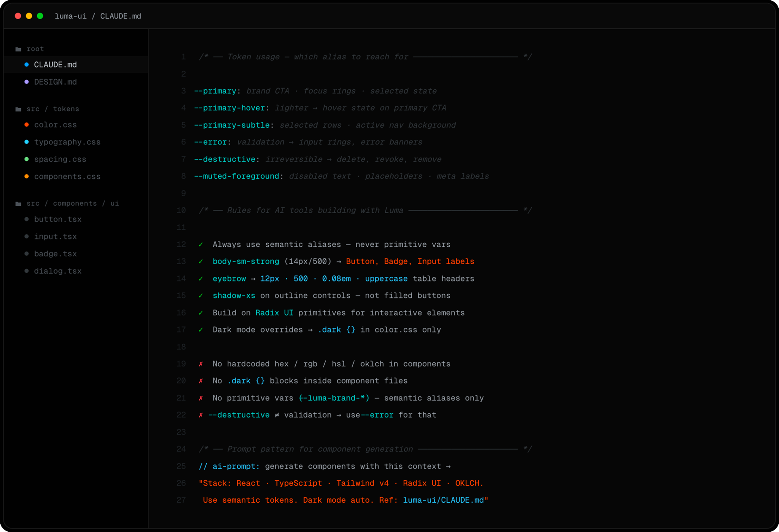
Task: Click the check mark on Dark mode overrides line
Action: pyautogui.click(x=201, y=330)
